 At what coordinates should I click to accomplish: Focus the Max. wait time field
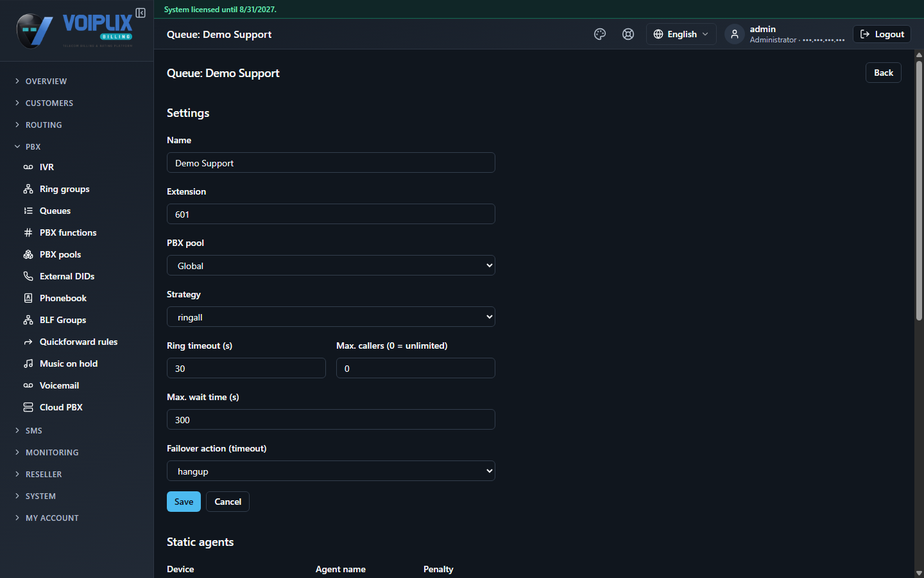(x=331, y=419)
